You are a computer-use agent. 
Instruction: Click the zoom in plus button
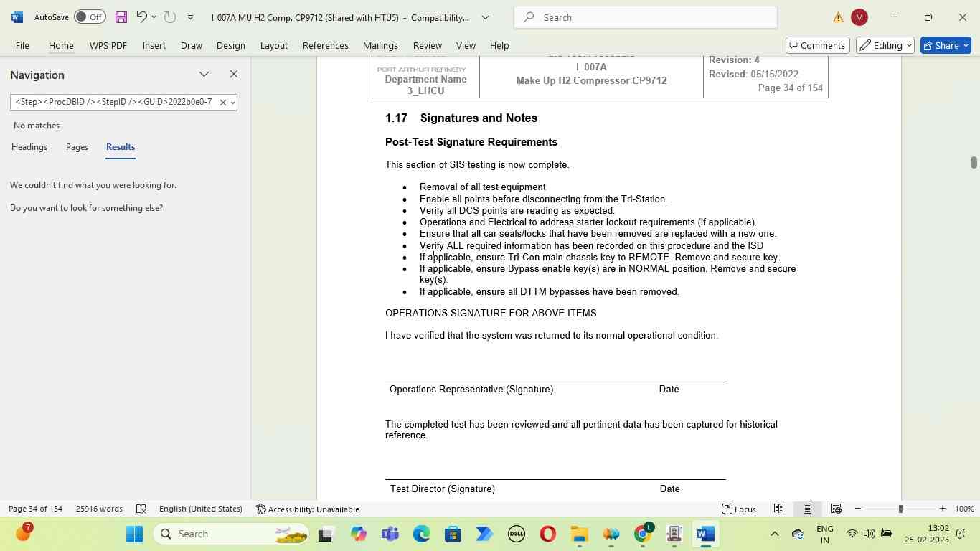pos(942,509)
